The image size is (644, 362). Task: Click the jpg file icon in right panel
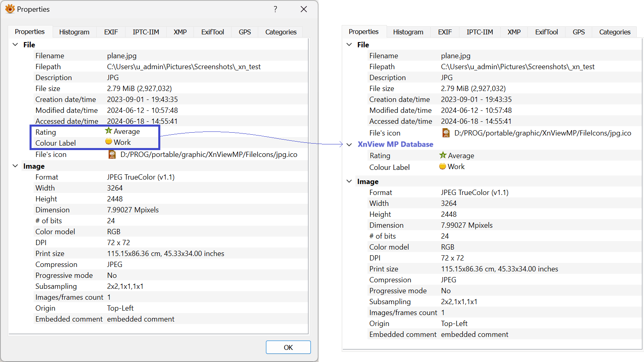point(446,133)
